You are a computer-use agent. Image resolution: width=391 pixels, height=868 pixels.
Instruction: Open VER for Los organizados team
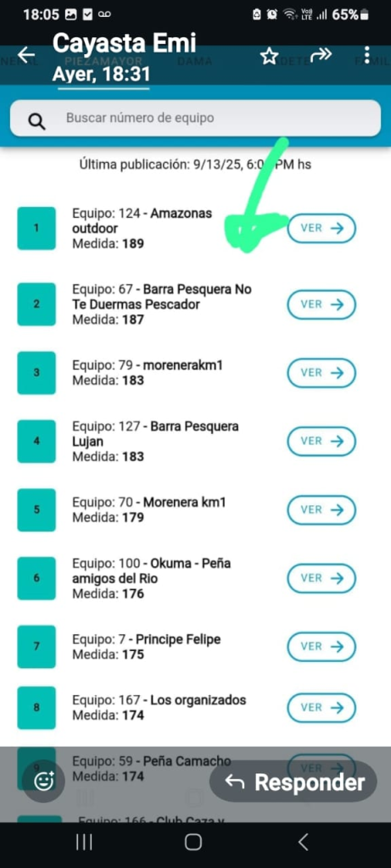(321, 707)
